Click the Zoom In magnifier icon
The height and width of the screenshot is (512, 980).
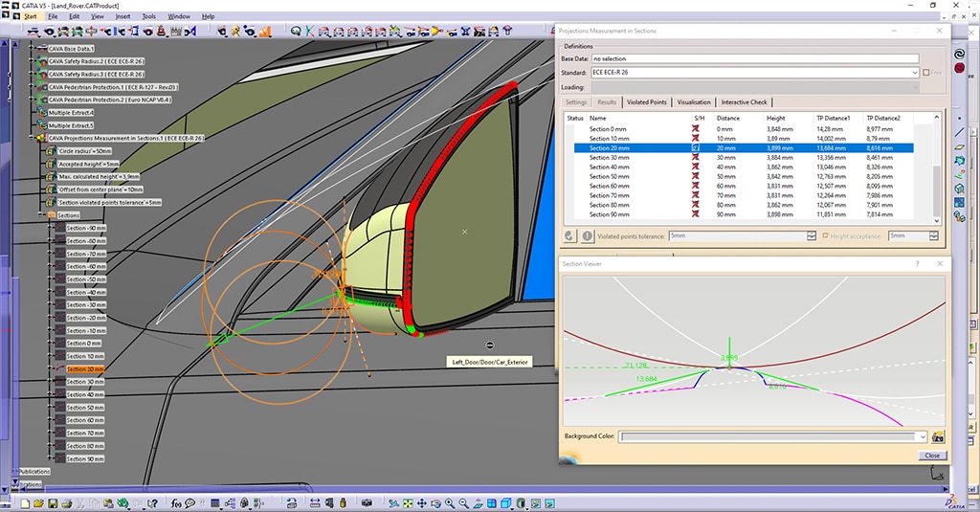[x=450, y=503]
